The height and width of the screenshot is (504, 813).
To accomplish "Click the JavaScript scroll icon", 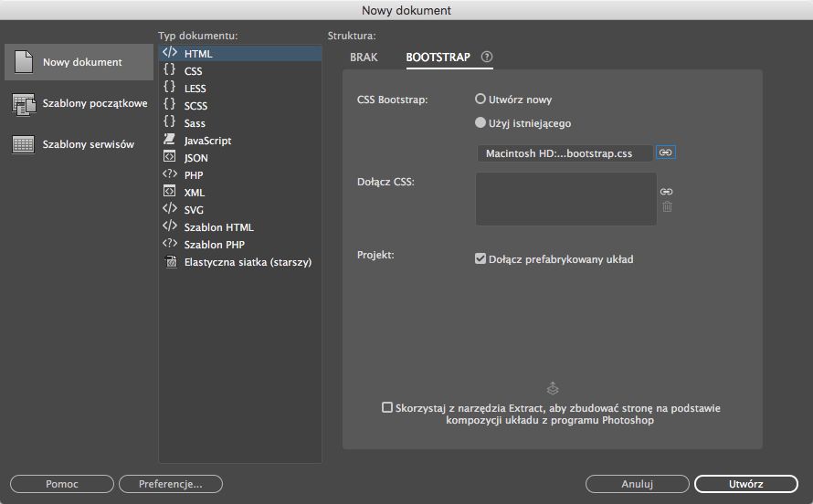I will pyautogui.click(x=170, y=140).
